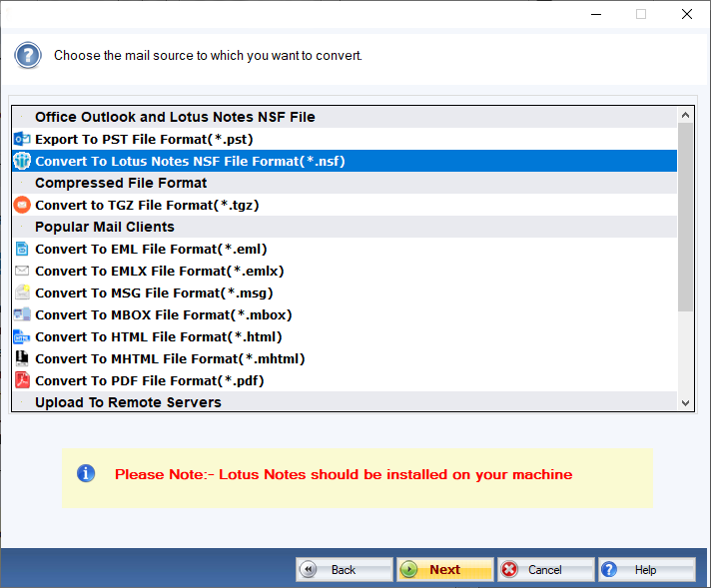Image resolution: width=711 pixels, height=588 pixels.
Task: Close the converter window
Action: [x=687, y=15]
